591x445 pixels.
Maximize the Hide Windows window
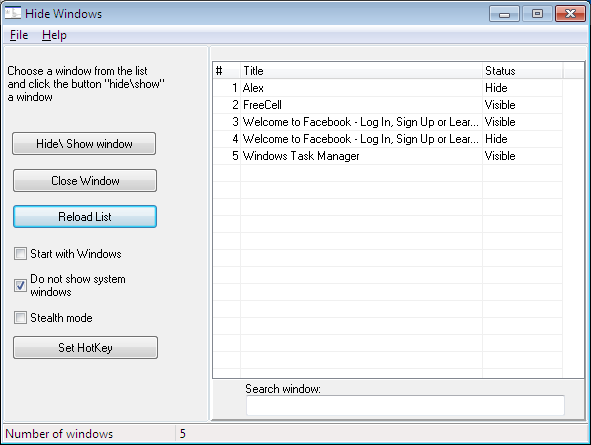click(x=537, y=14)
